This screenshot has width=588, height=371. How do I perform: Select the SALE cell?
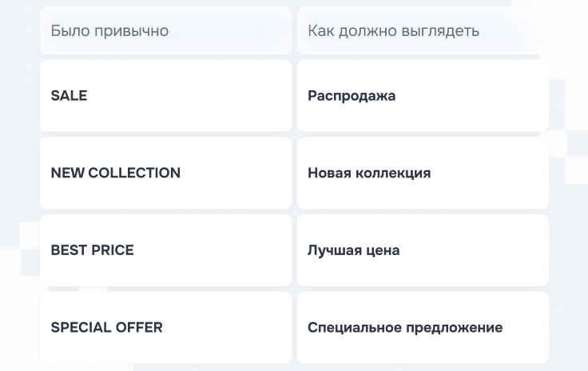pos(165,96)
